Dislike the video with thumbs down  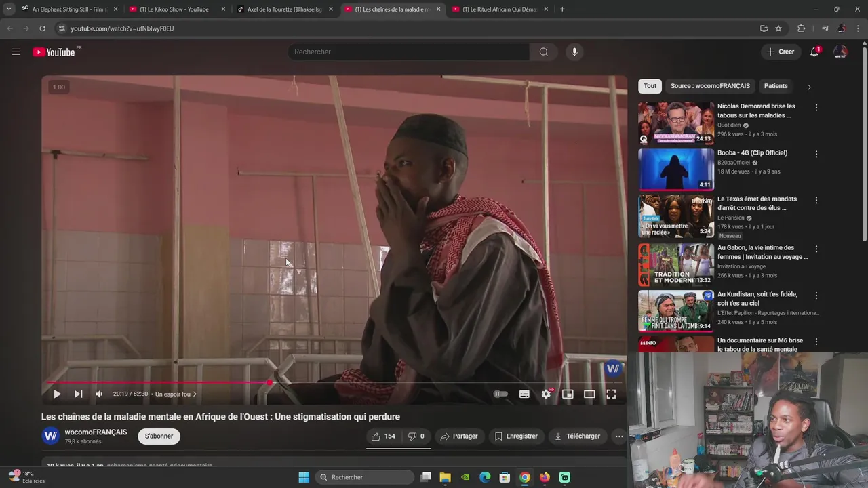coord(416,436)
